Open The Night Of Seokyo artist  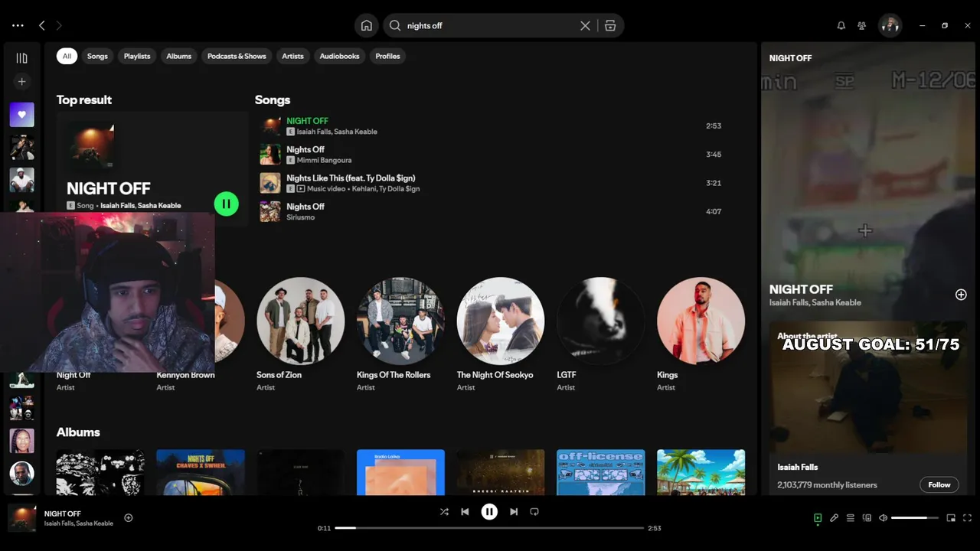tap(501, 321)
